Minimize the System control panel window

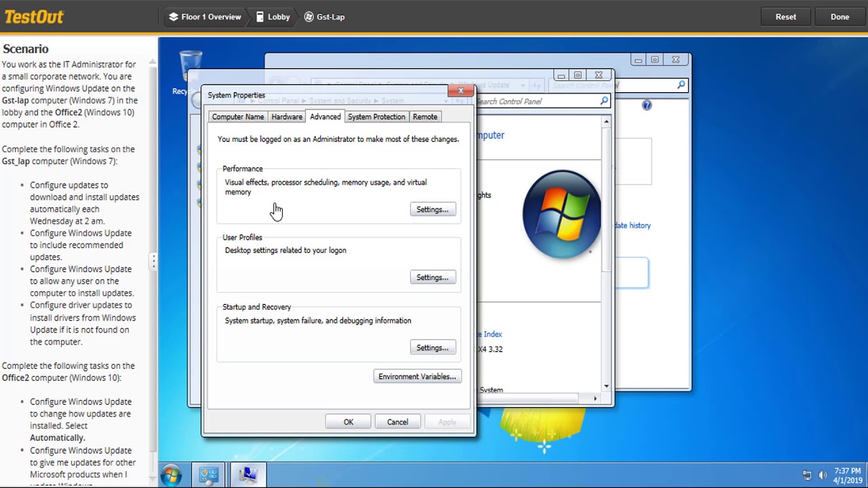(x=561, y=75)
